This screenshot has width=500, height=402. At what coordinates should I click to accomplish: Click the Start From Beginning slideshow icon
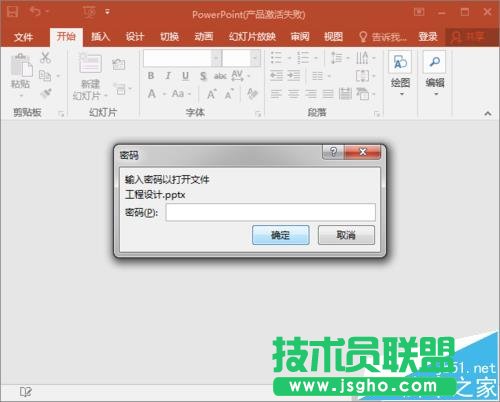coord(89,12)
